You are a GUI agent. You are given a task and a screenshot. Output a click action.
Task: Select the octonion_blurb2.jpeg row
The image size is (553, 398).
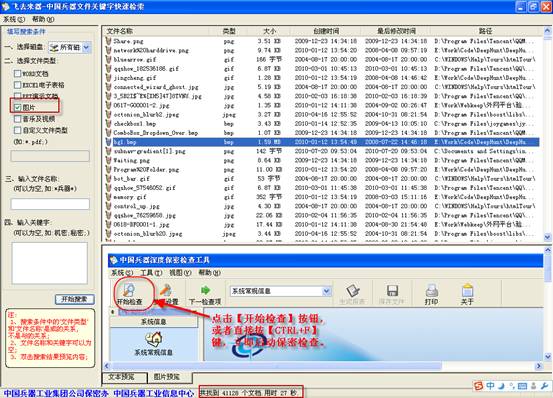(x=322, y=115)
